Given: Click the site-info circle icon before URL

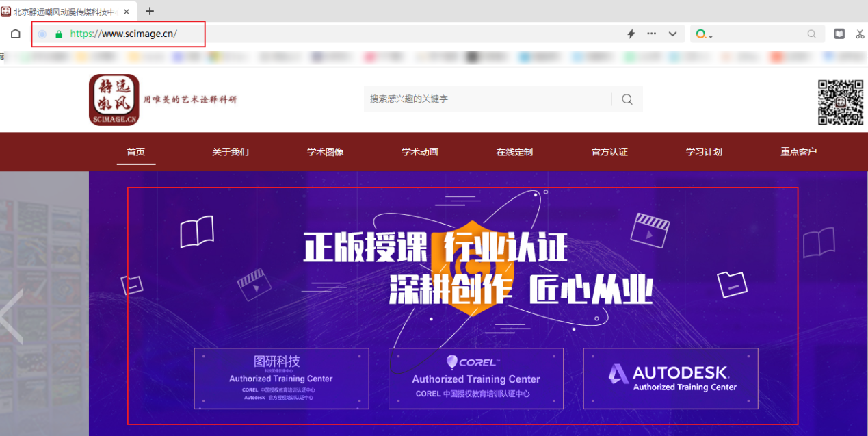Looking at the screenshot, I should click(42, 34).
